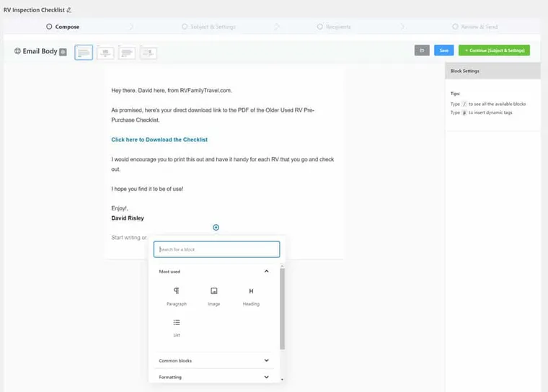Insert an Image block
Viewport: 548px width, 392px height.
tap(214, 297)
